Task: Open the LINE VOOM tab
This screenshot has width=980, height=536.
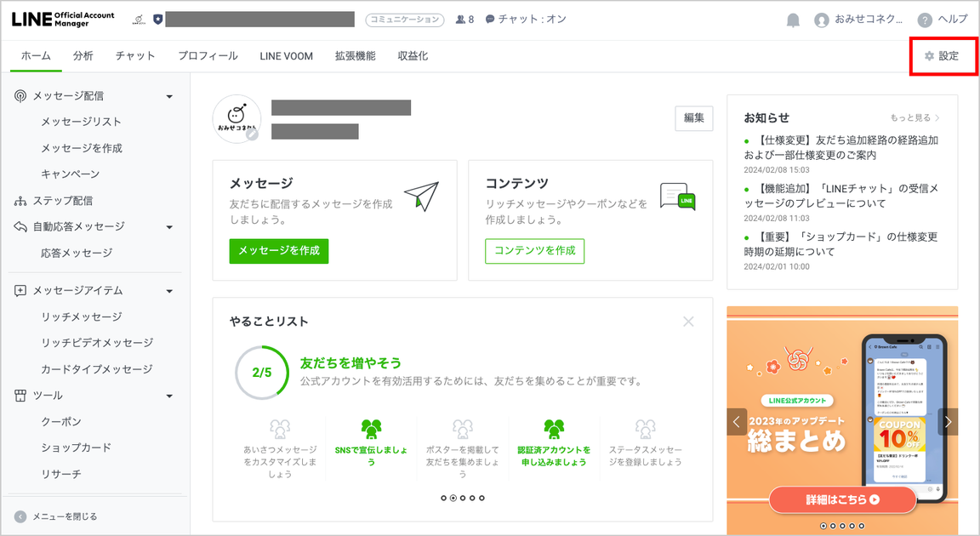Action: (286, 54)
